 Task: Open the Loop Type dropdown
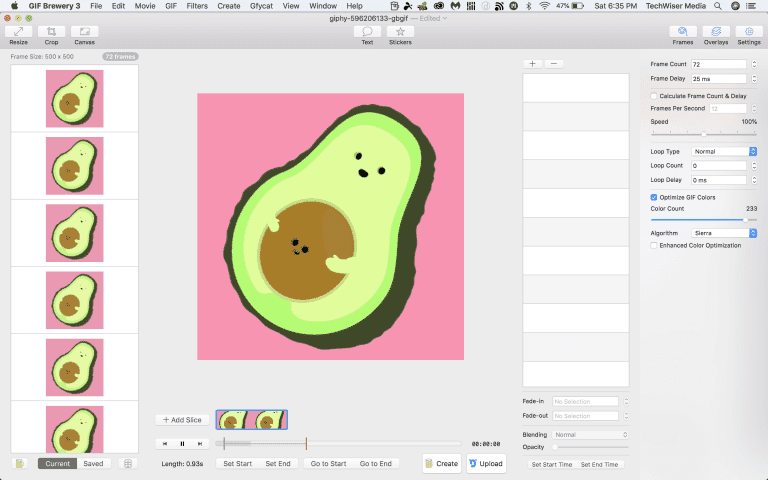point(724,152)
